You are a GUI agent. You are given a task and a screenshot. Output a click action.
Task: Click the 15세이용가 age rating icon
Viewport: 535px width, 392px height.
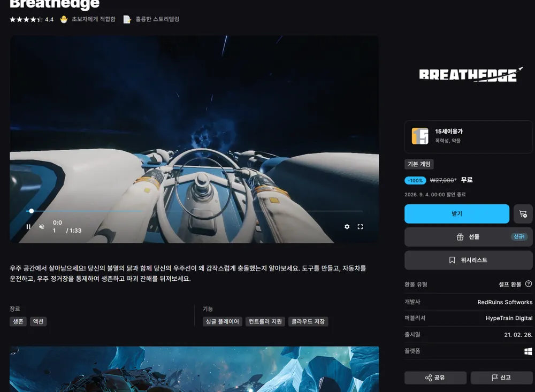420,136
